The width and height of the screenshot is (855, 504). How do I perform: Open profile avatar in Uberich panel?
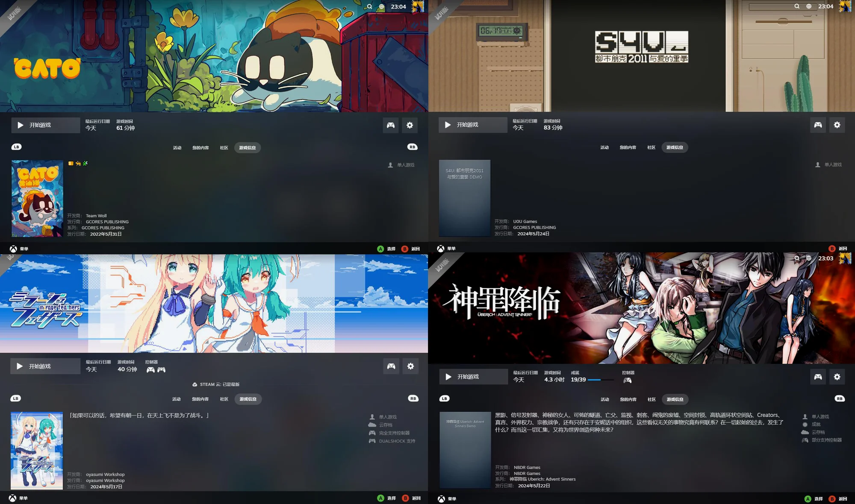(x=845, y=258)
